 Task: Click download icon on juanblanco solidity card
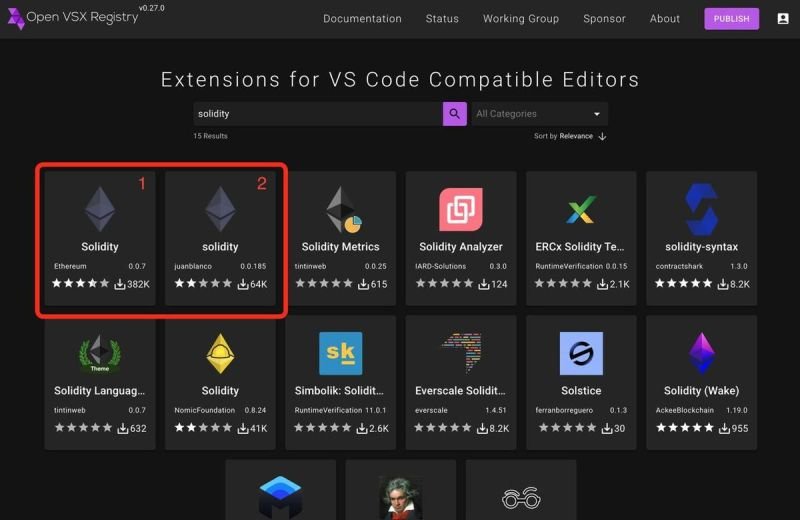(243, 284)
